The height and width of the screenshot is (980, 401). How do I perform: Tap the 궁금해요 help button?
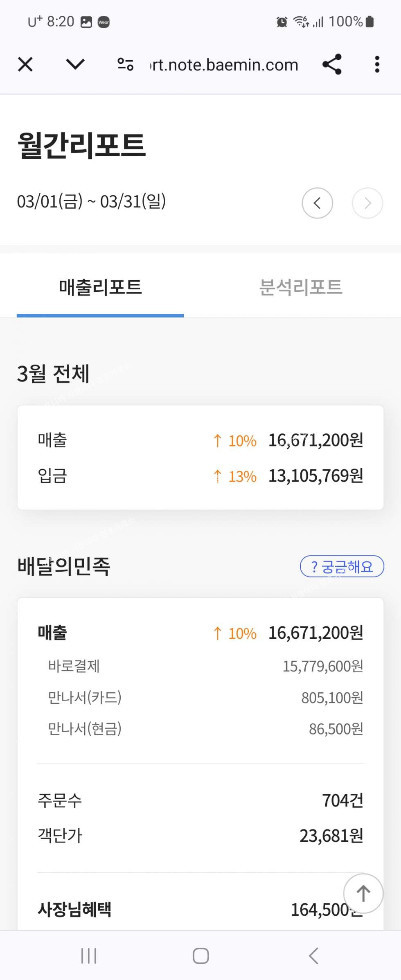click(342, 566)
